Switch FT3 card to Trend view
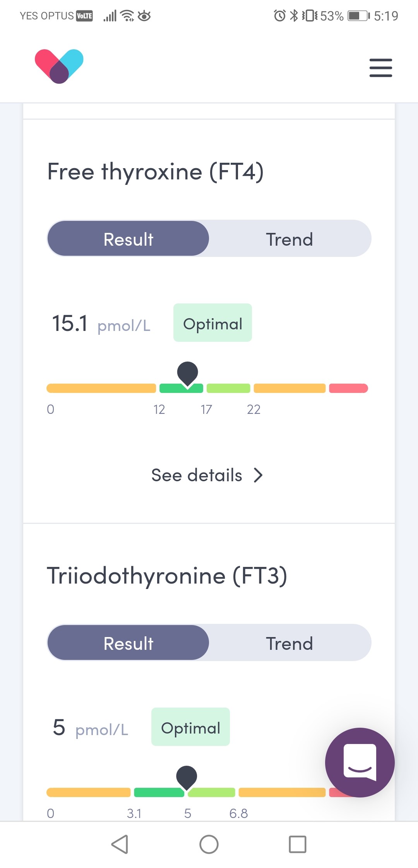 coord(289,643)
